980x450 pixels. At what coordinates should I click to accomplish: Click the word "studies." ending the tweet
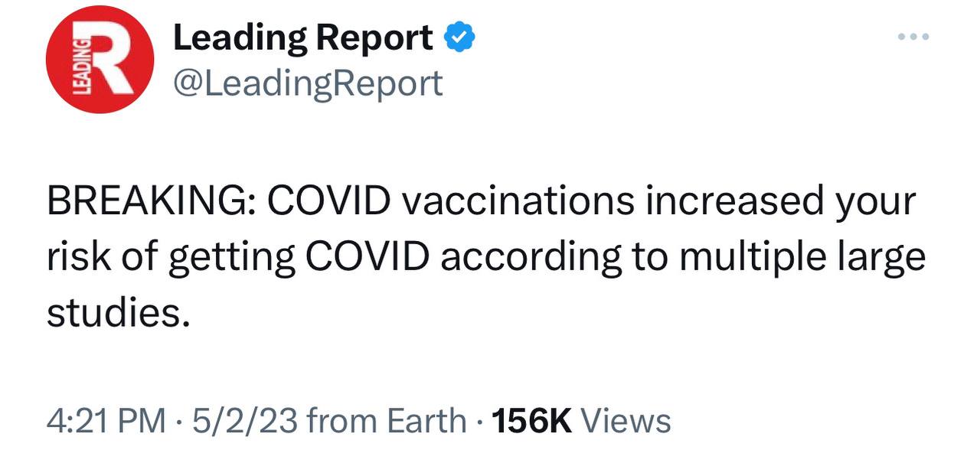(116, 314)
